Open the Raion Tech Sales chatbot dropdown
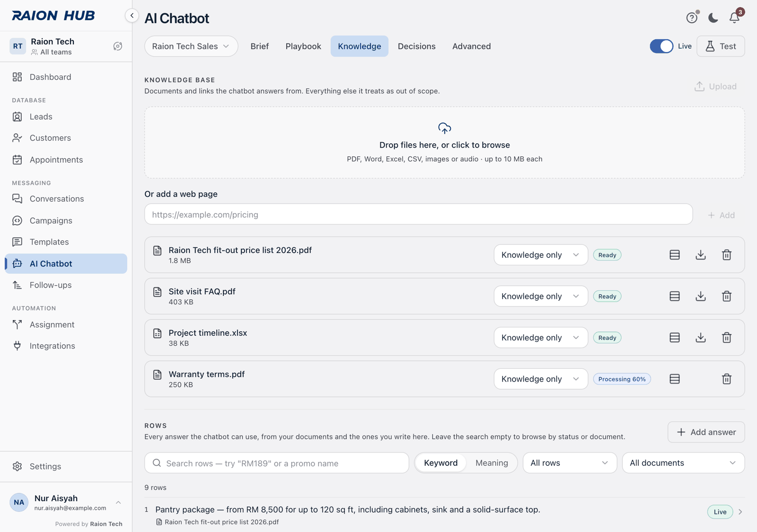Screen dimensions: 757x532 (191, 46)
